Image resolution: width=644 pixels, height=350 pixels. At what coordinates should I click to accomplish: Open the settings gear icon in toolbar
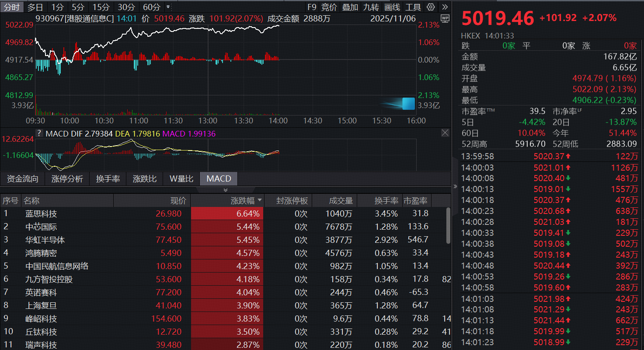(x=431, y=7)
